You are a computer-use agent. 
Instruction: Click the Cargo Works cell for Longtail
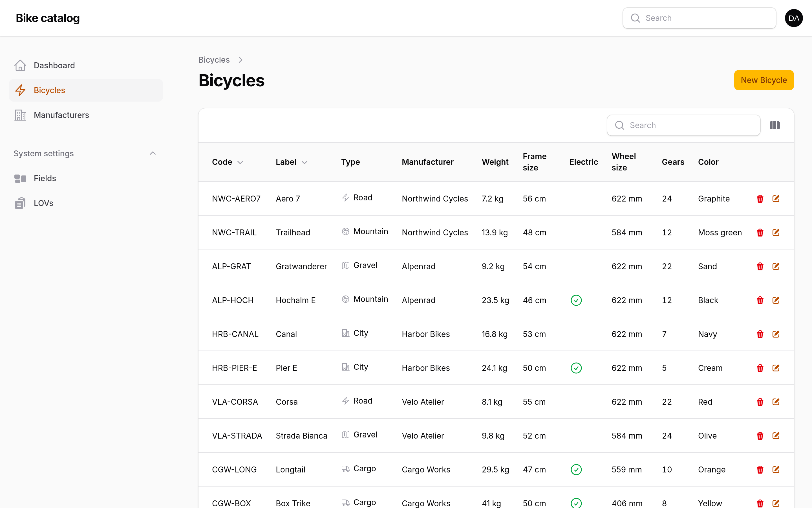426,470
